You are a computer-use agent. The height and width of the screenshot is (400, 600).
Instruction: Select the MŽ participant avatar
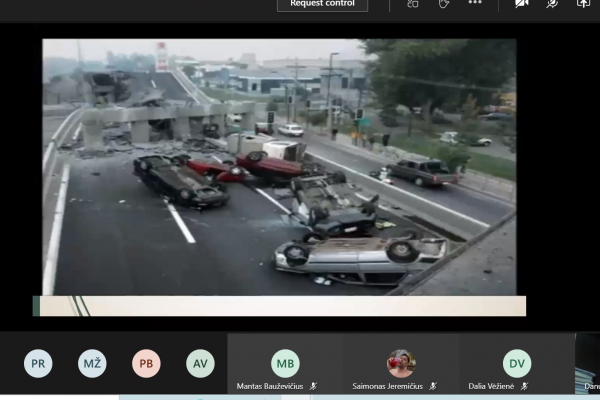click(x=92, y=363)
